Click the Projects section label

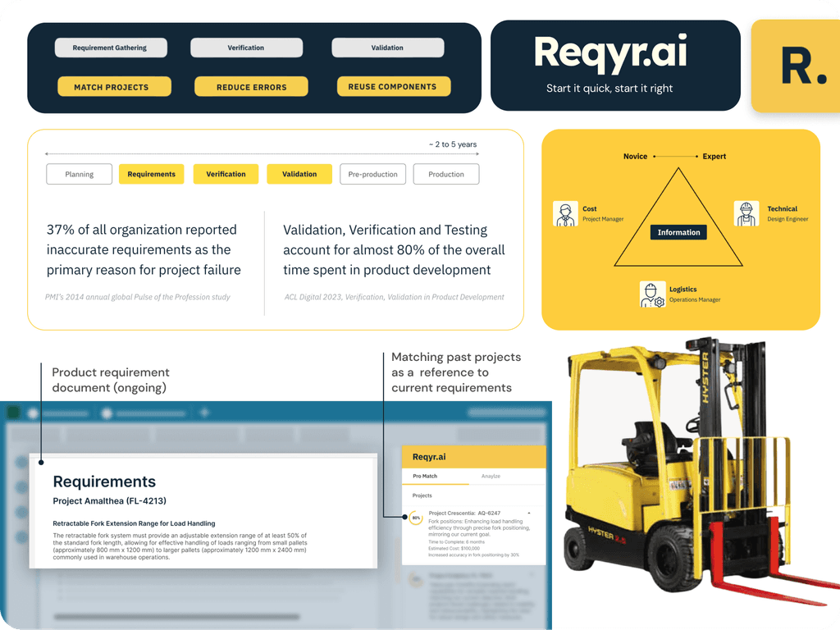point(422,495)
